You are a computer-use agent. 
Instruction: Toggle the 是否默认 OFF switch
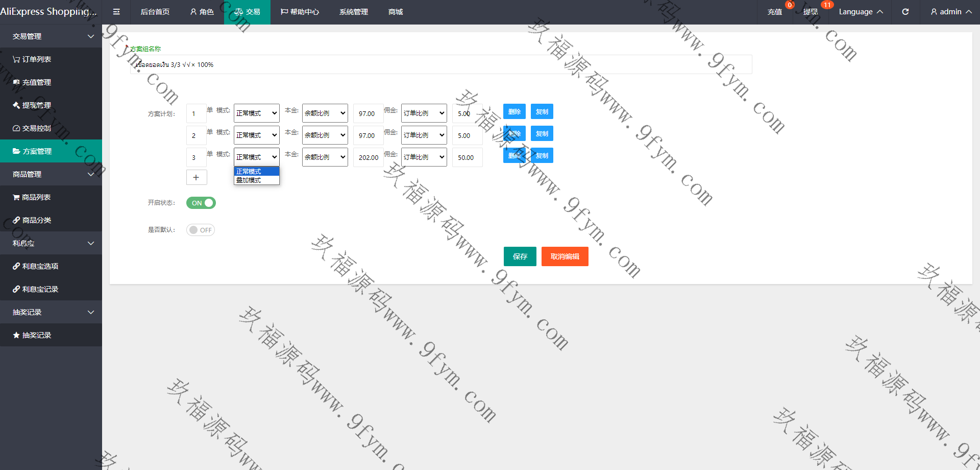point(201,230)
